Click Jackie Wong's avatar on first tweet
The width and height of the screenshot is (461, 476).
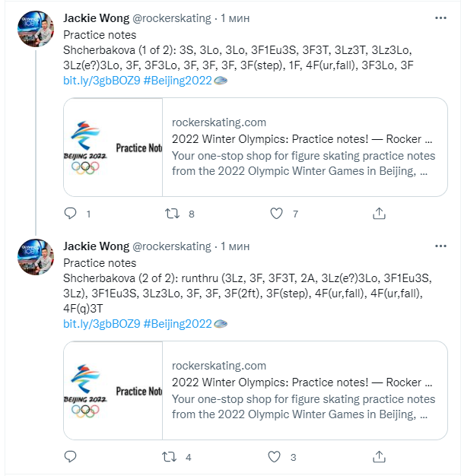(x=35, y=30)
